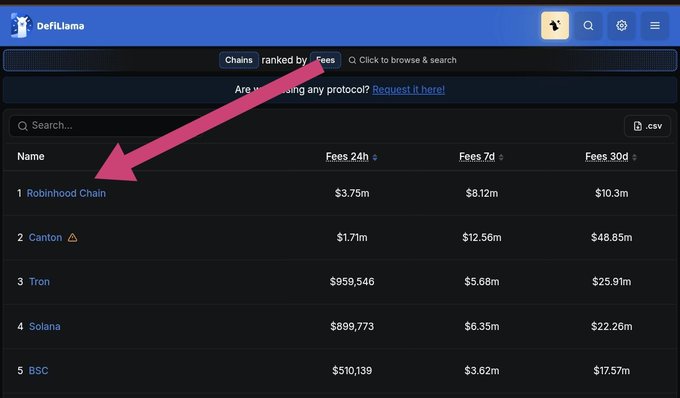Open the hamburger menu icon
This screenshot has height=398, width=680.
tap(655, 26)
